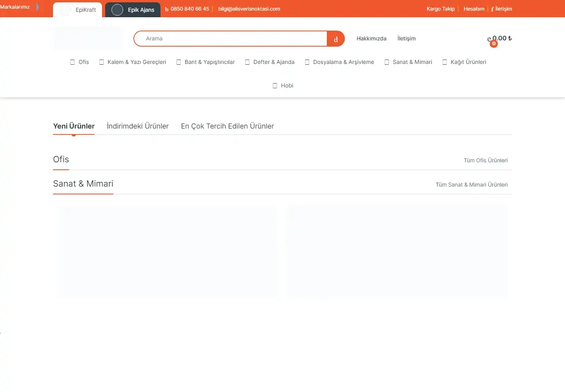Call number 0850 840 66 45 link
565x392 pixels.
pos(190,9)
